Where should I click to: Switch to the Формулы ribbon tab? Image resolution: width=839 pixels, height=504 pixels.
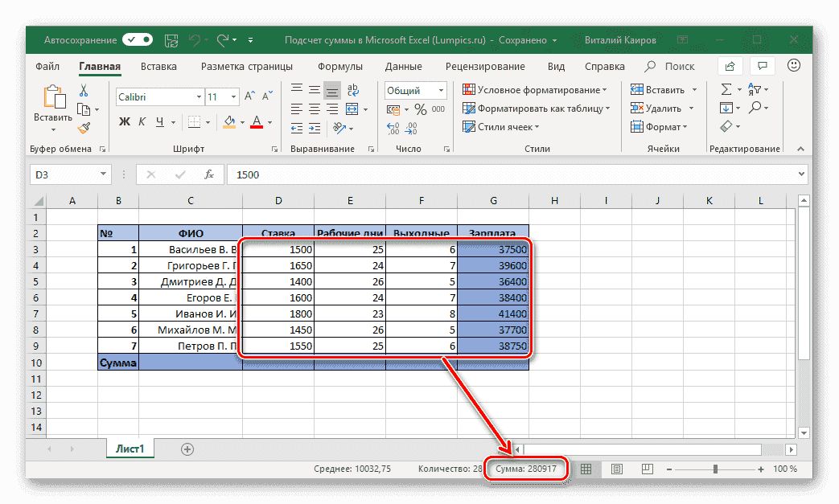[x=339, y=67]
